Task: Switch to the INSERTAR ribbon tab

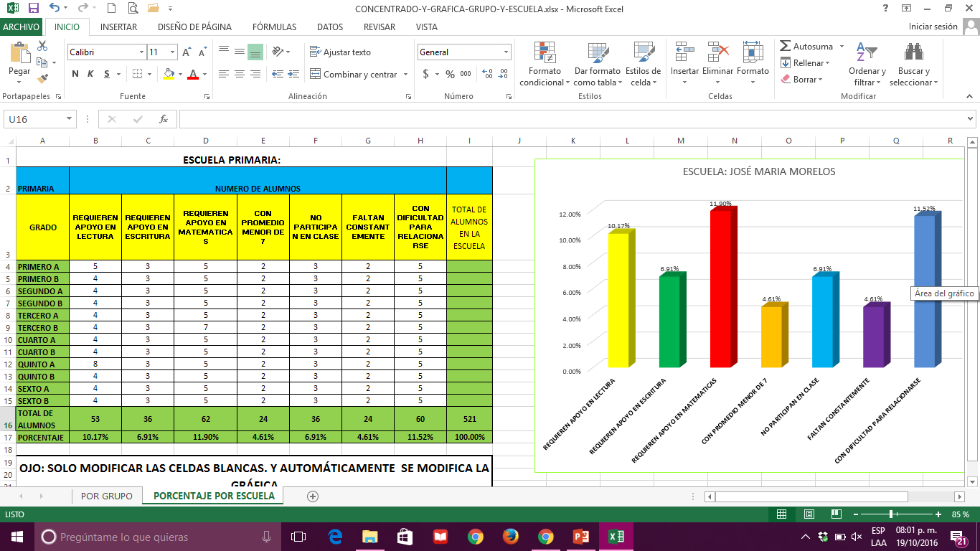Action: [x=118, y=27]
